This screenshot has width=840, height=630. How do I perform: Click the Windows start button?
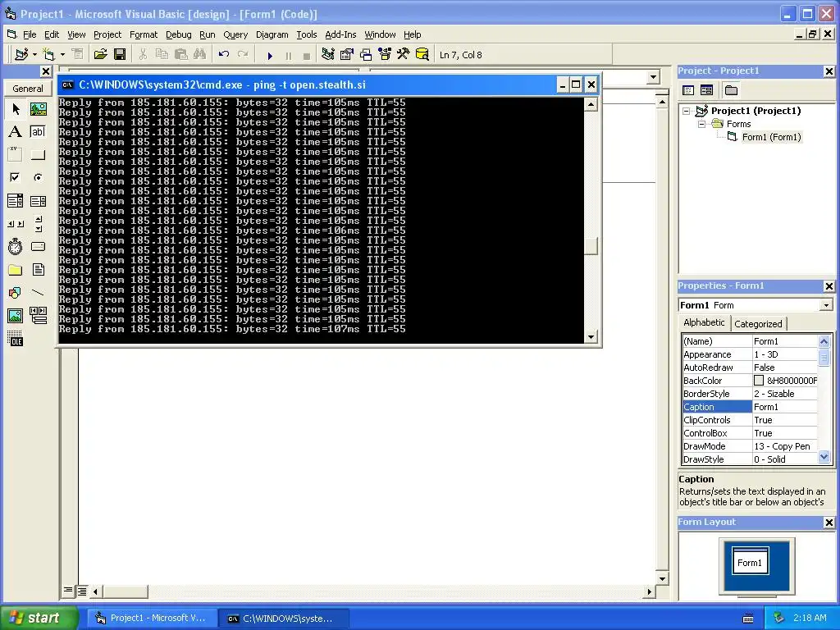[x=39, y=618]
